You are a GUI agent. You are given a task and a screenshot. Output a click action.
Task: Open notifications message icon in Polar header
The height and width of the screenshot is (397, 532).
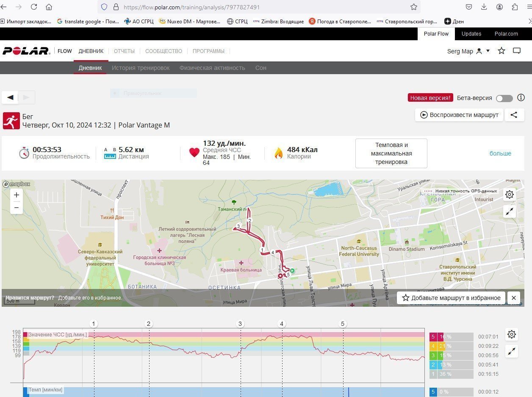[517, 51]
